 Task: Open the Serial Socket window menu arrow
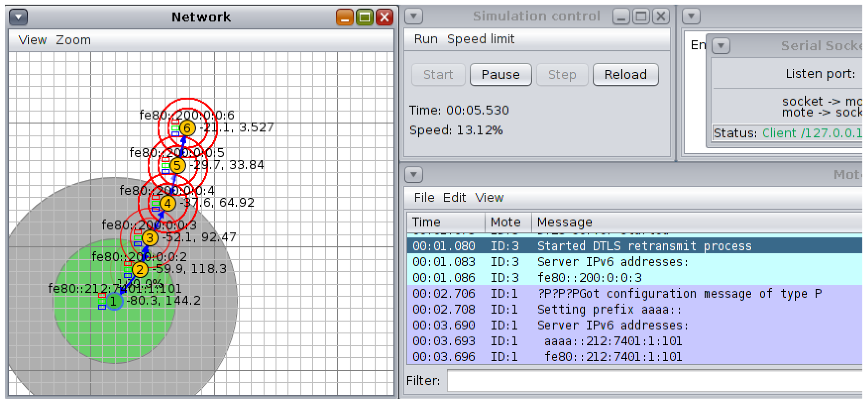point(721,45)
